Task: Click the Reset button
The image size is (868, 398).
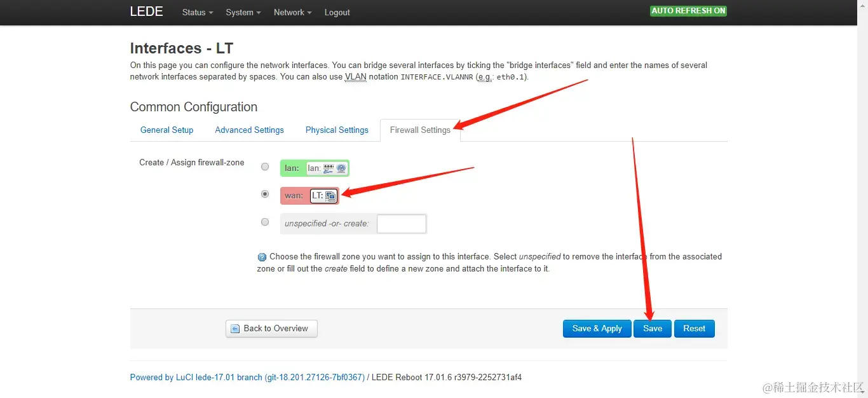Action: pyautogui.click(x=694, y=329)
